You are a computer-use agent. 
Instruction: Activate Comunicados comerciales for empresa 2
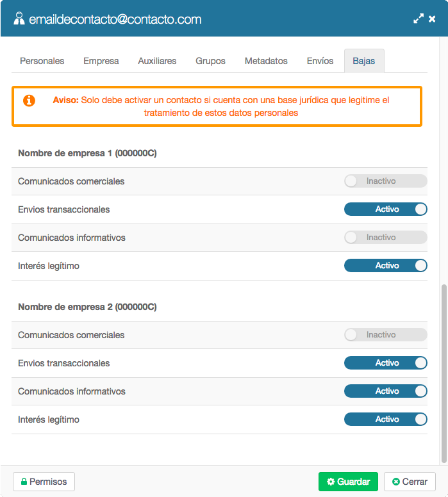[x=385, y=335]
